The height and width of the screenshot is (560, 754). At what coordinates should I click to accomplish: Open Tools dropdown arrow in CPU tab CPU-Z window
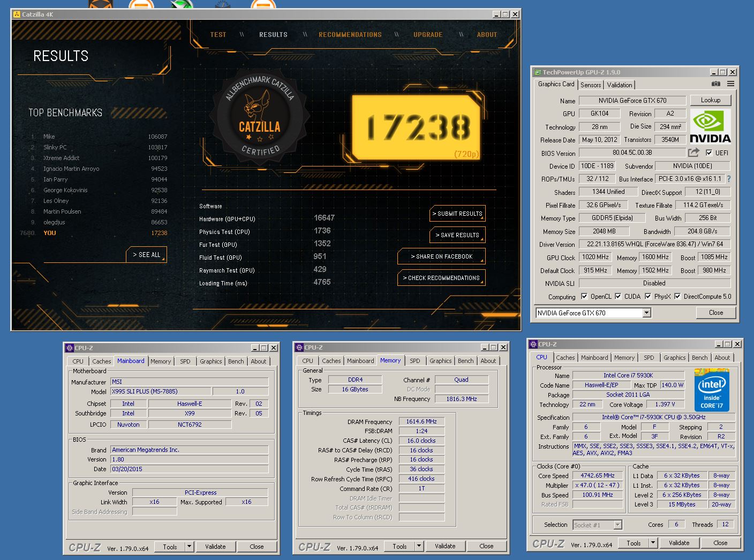[653, 543]
